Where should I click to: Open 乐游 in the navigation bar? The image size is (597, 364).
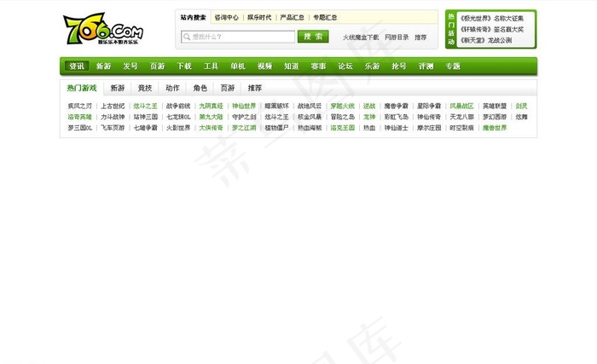(372, 66)
